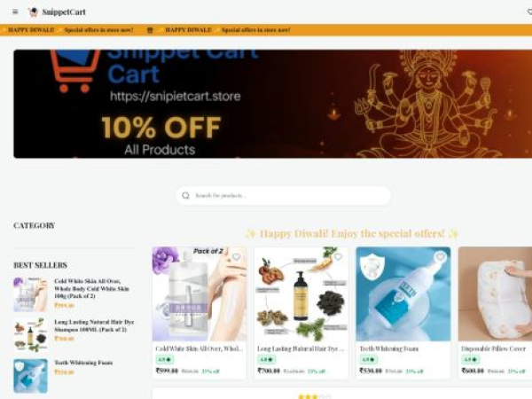This screenshot has height=399, width=532.
Task: Click the Teeth Whitening Foam product title
Action: [389, 348]
